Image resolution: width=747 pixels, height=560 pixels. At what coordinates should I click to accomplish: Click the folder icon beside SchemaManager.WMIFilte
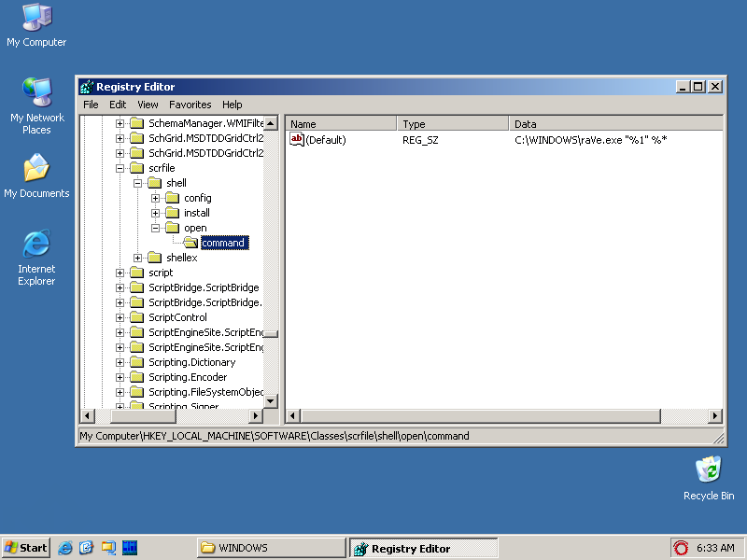coord(137,123)
